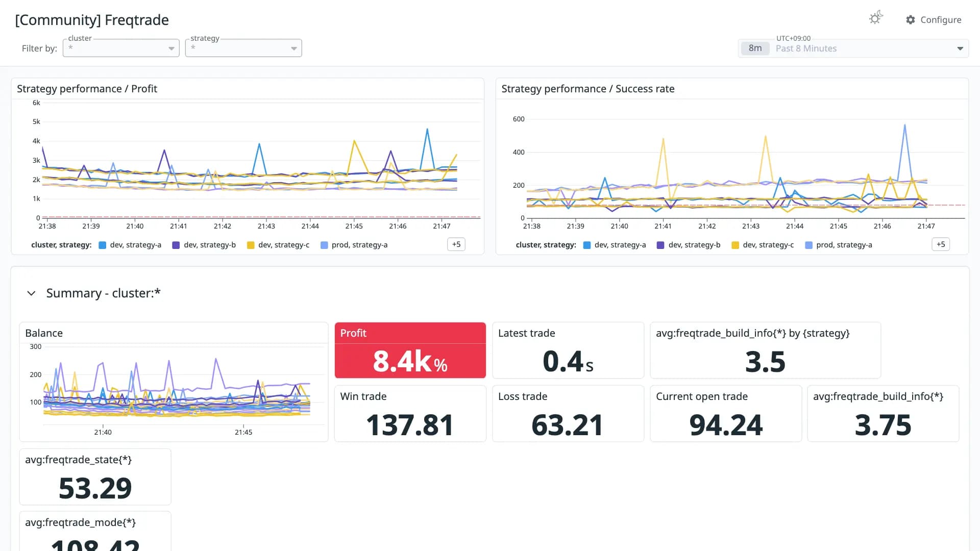Click the red Profit 8.4k% widget
This screenshot has height=551, width=980.
coord(410,350)
